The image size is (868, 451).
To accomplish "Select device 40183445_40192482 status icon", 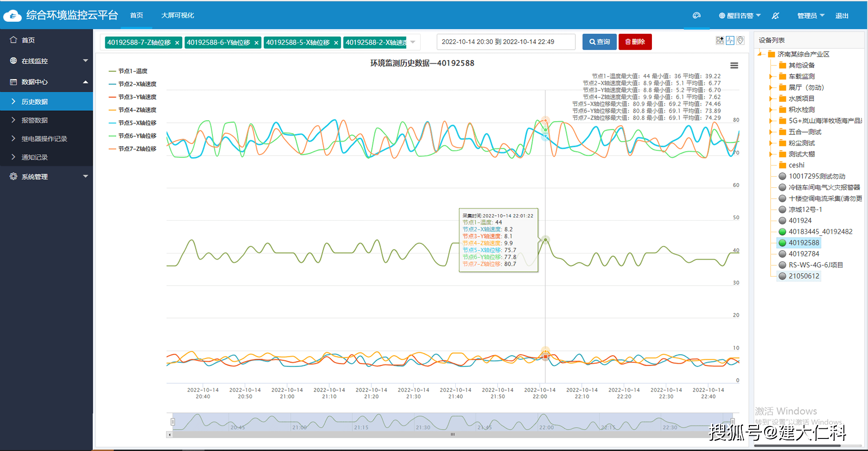I will (782, 232).
